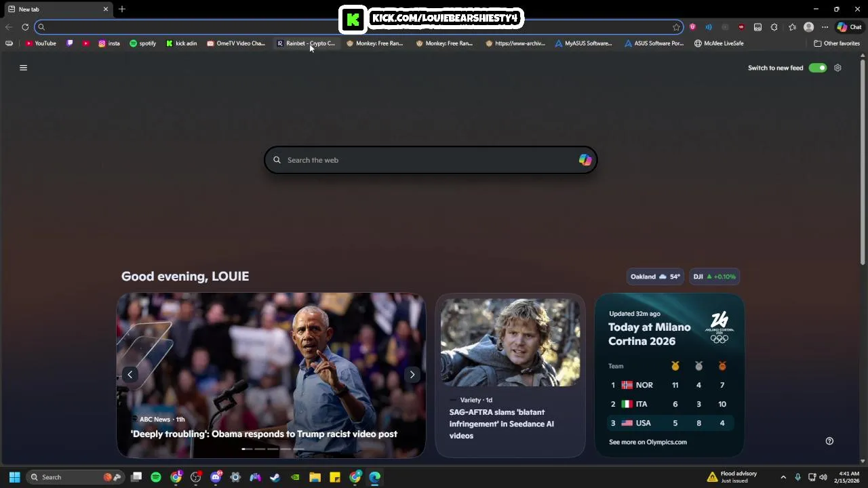This screenshot has height=488, width=868.
Task: Open the McAfee LiveSafe bookmark
Action: pyautogui.click(x=719, y=43)
